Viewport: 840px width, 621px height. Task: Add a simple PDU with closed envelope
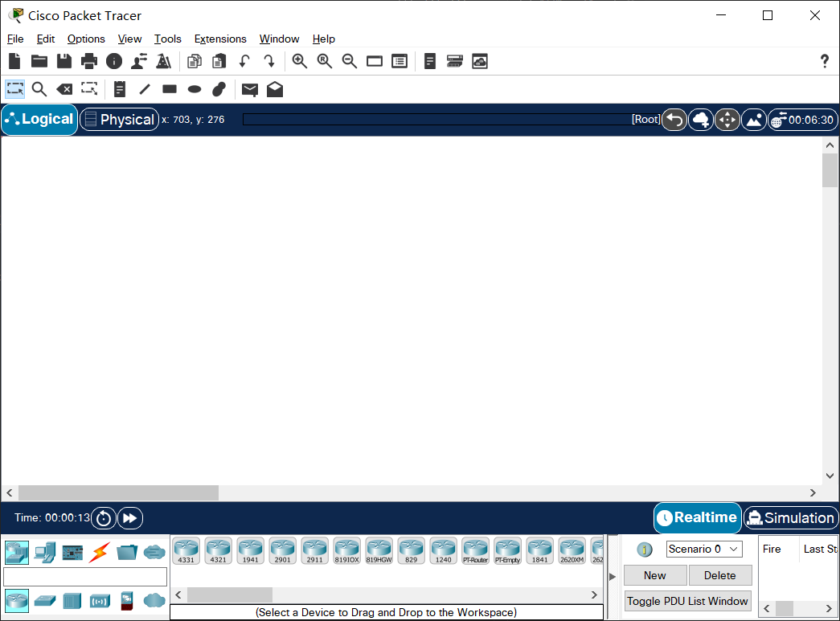pyautogui.click(x=250, y=89)
